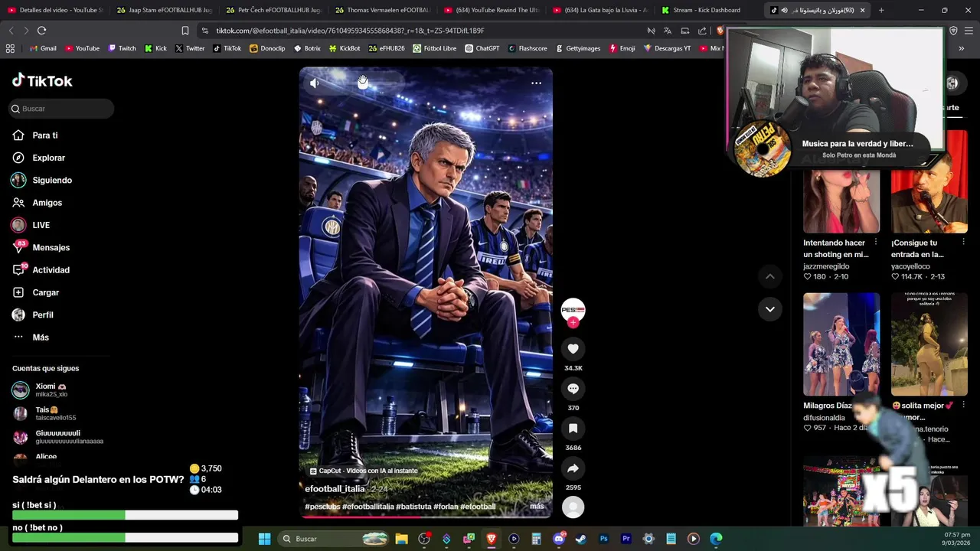Like the video with the heart icon
980x551 pixels.
(573, 349)
